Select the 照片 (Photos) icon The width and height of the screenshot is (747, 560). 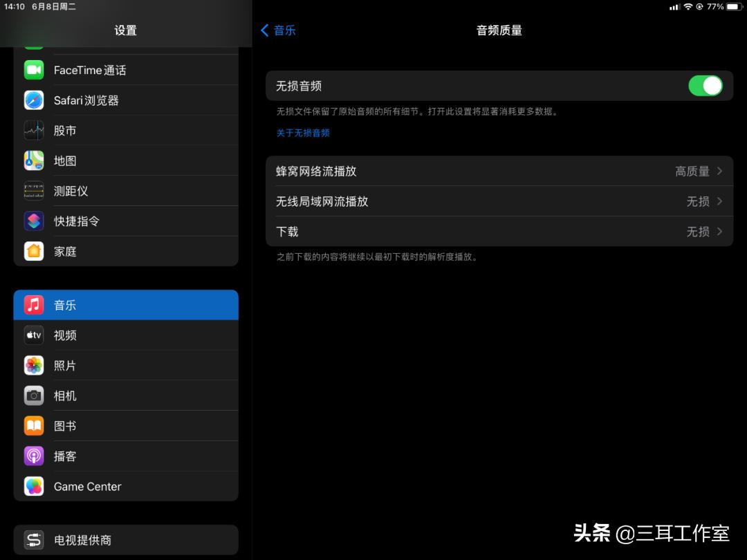pyautogui.click(x=34, y=365)
